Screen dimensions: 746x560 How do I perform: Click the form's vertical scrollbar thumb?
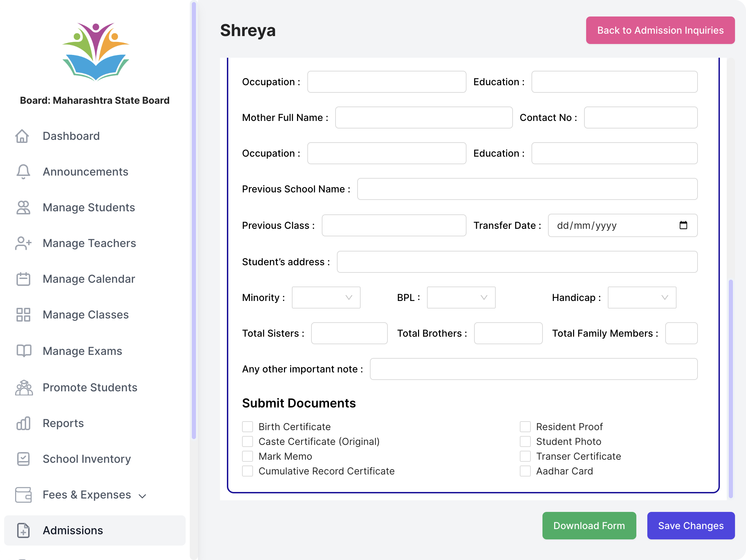click(x=731, y=389)
